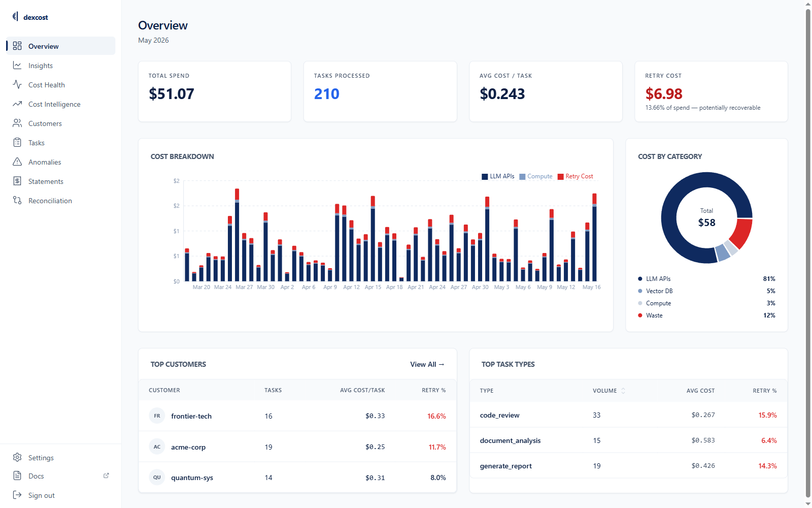Click the AC avatar for acme-corp
812x508 pixels.
(x=157, y=447)
